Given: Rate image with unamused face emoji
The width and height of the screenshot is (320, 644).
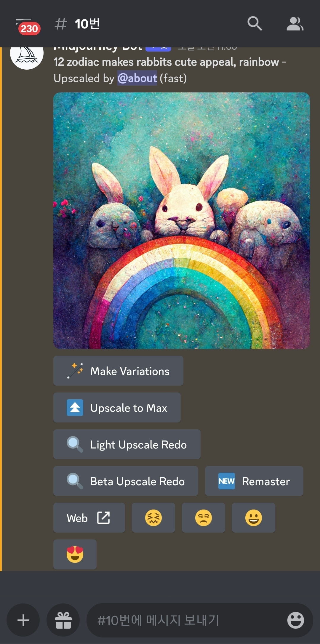Looking at the screenshot, I should [x=204, y=518].
